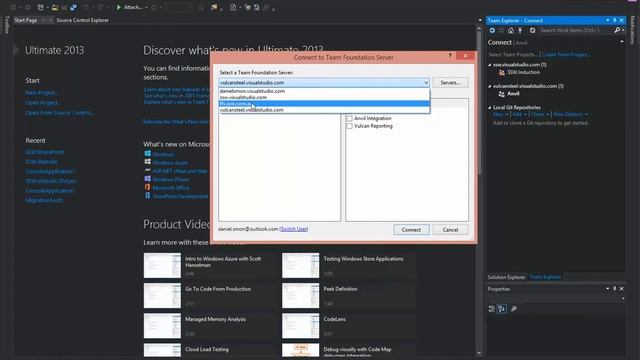Click the Connect button in dialog
The width and height of the screenshot is (640, 360).
pos(411,230)
